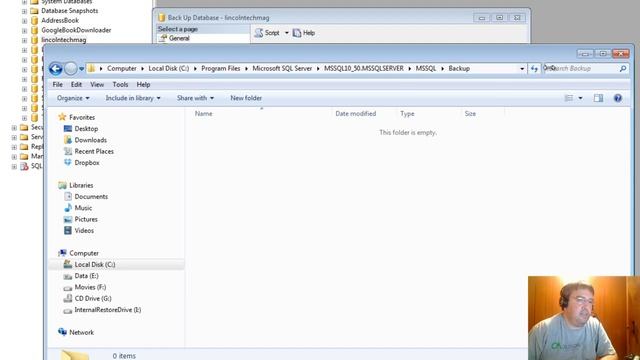Open the view options dropdown arrow
Screen dimensions: 640x360
[580, 98]
